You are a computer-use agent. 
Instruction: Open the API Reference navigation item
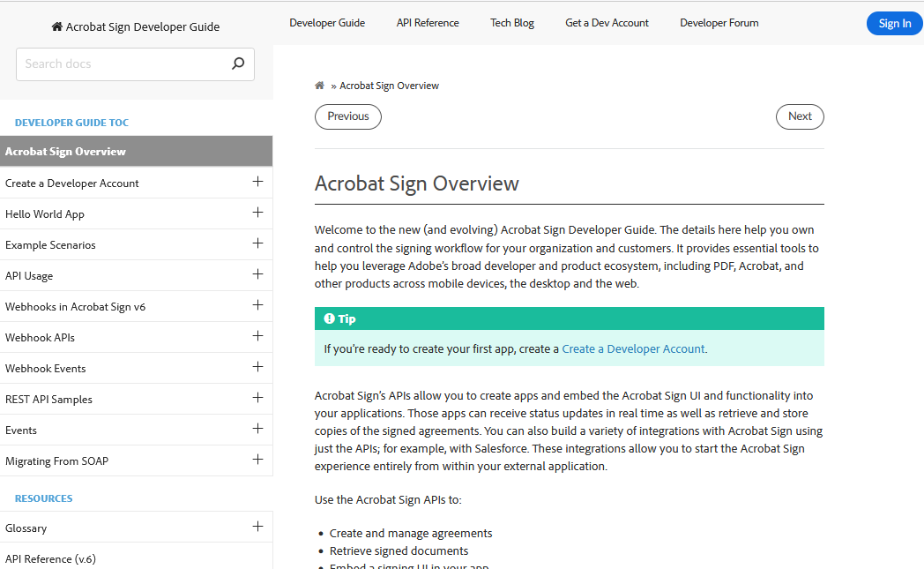click(428, 22)
